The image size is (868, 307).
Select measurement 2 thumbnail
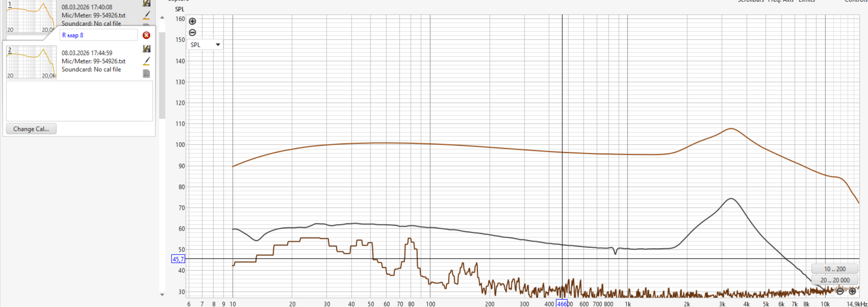pos(31,62)
